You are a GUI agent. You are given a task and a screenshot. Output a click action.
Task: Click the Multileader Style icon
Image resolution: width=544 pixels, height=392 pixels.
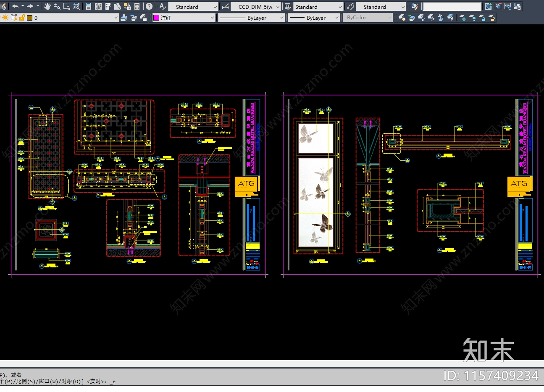coord(351,6)
